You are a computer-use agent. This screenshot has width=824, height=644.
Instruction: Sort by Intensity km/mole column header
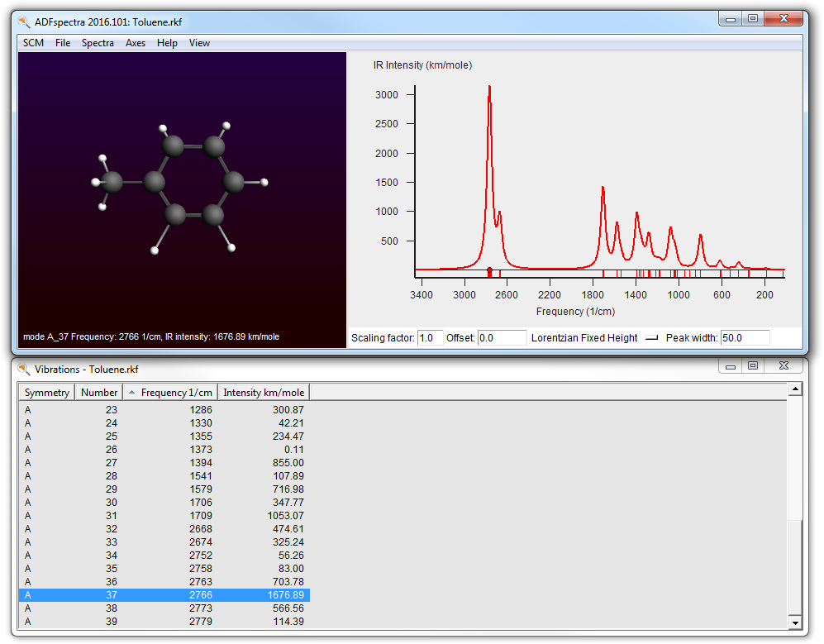coord(264,393)
